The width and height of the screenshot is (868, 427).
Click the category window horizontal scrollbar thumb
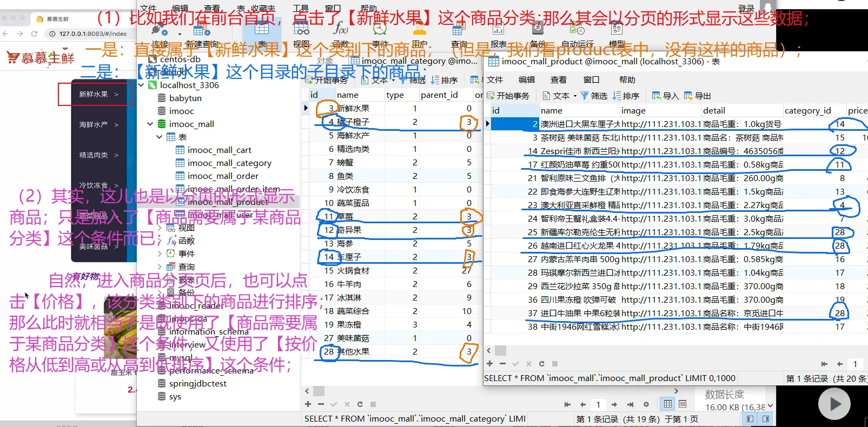coord(319,391)
